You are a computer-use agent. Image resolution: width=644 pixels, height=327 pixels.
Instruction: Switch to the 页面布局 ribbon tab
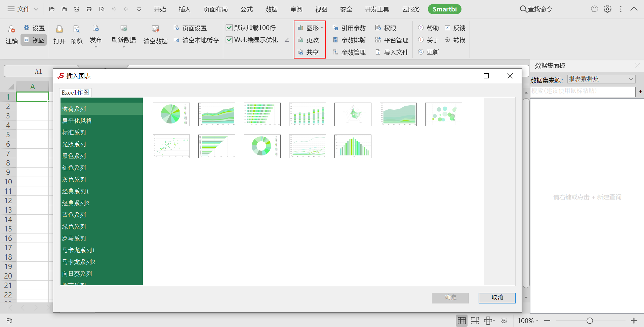(216, 9)
